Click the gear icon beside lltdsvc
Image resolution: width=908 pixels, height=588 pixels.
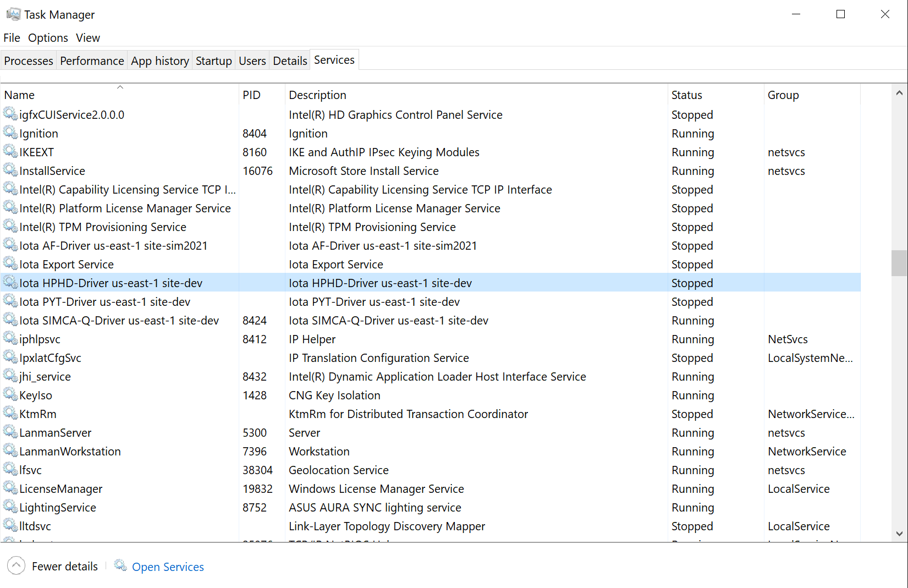[10, 525]
